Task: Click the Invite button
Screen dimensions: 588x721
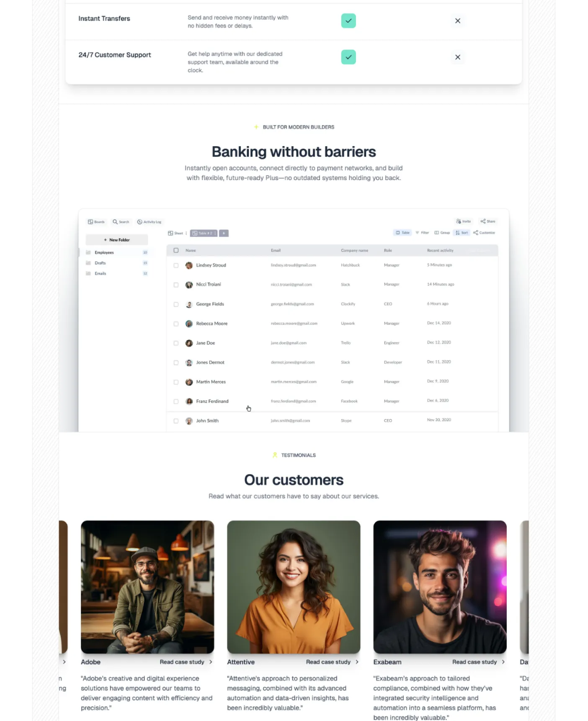Action: coord(463,221)
